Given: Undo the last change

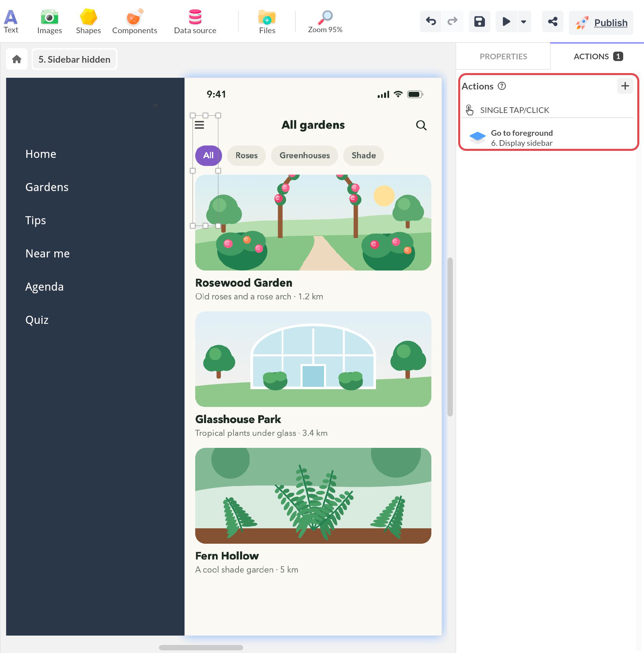Looking at the screenshot, I should [x=431, y=22].
